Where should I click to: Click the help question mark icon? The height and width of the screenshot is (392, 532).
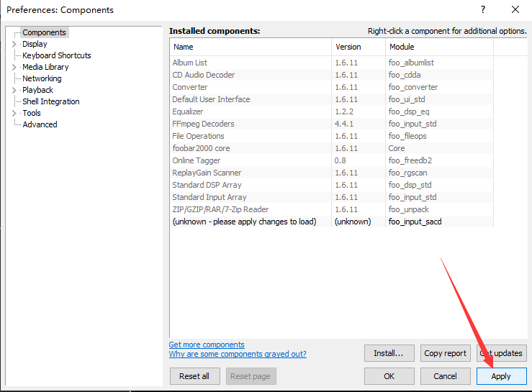[x=482, y=9]
